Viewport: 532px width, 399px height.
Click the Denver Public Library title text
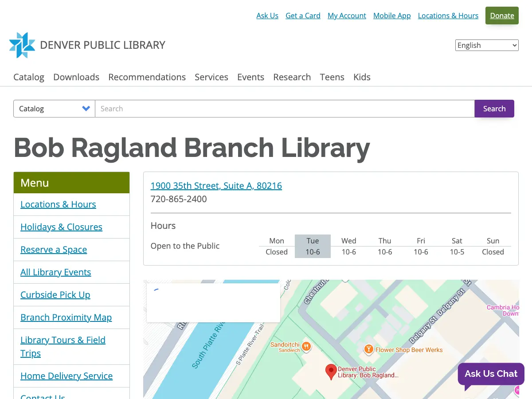tap(102, 45)
